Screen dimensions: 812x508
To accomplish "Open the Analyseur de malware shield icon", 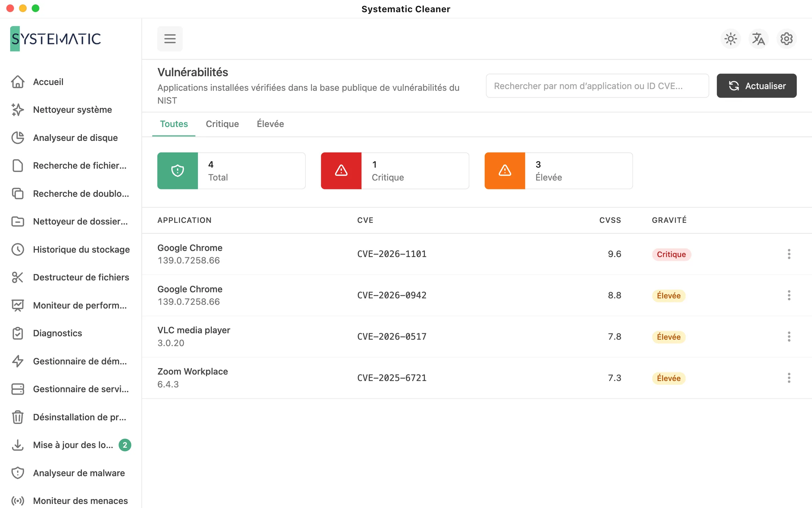I will (x=18, y=473).
